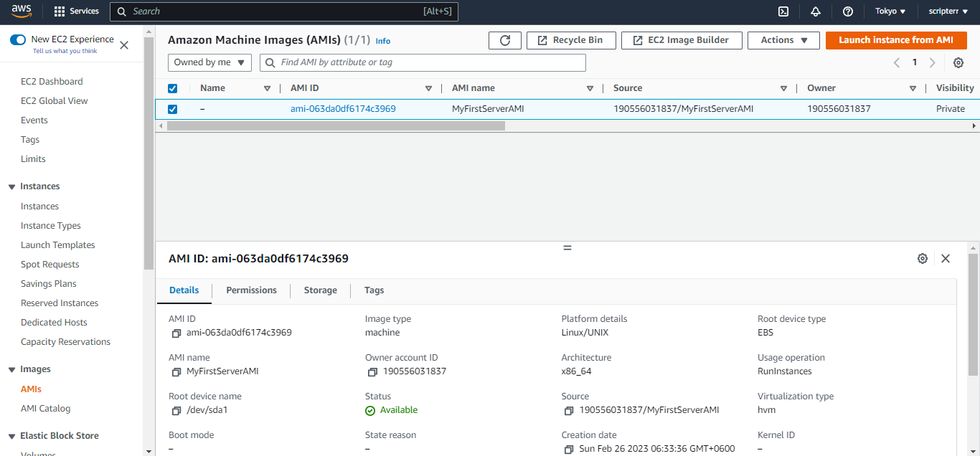Image resolution: width=980 pixels, height=456 pixels.
Task: Collapse the Instances sidebar section
Action: pos(11,186)
